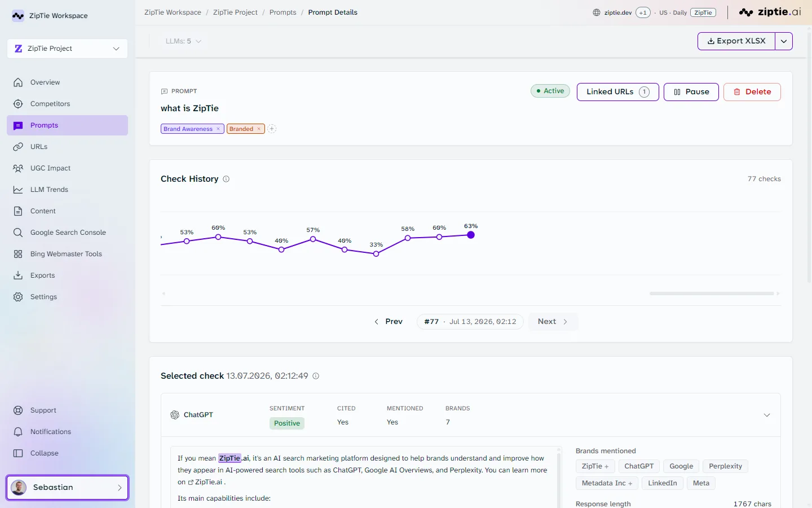Select the Prompts sidebar item
Screen dimensions: 812x508
pos(67,125)
